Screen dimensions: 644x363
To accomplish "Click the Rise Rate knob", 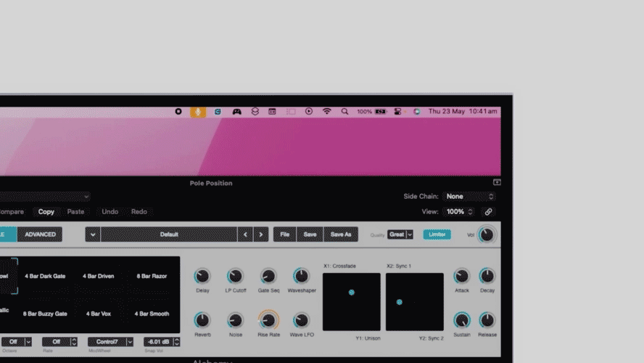I will click(268, 320).
